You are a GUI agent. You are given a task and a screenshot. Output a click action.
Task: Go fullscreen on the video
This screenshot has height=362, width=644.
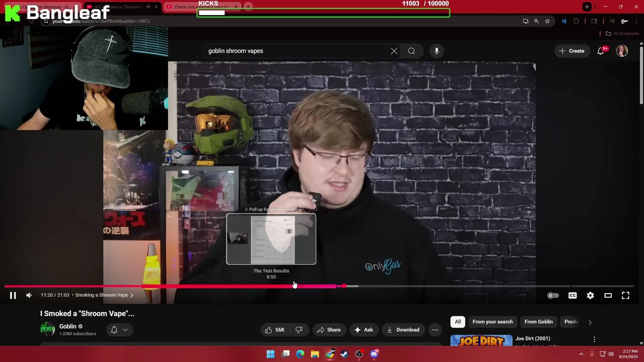(x=625, y=296)
